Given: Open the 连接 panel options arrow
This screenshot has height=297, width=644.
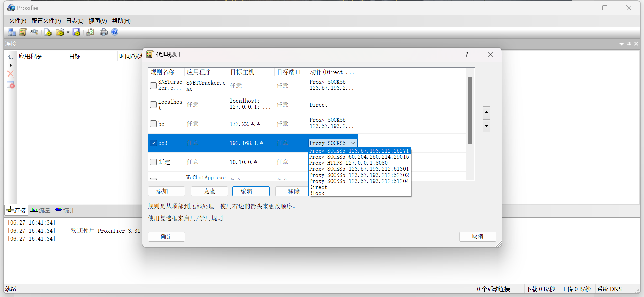Looking at the screenshot, I should point(621,44).
